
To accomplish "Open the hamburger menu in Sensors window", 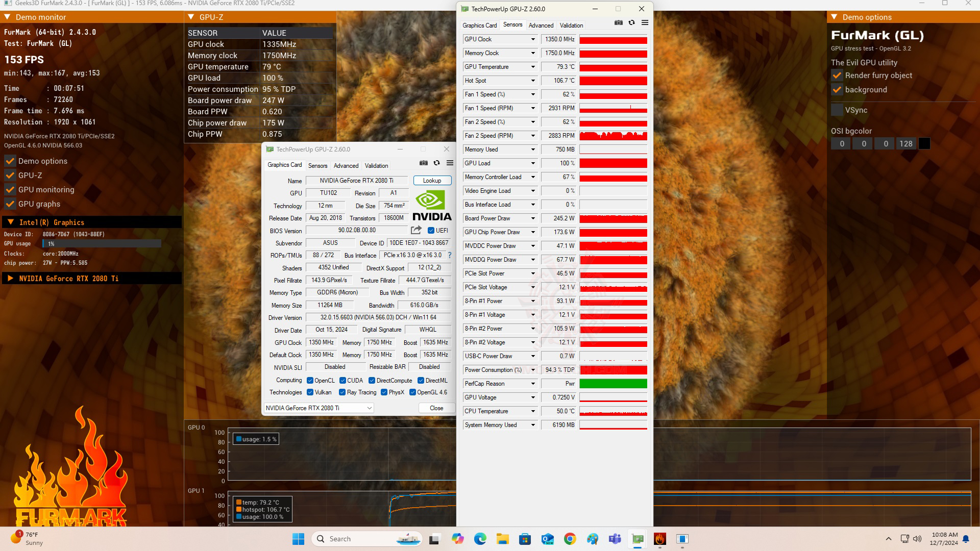I will [x=645, y=23].
